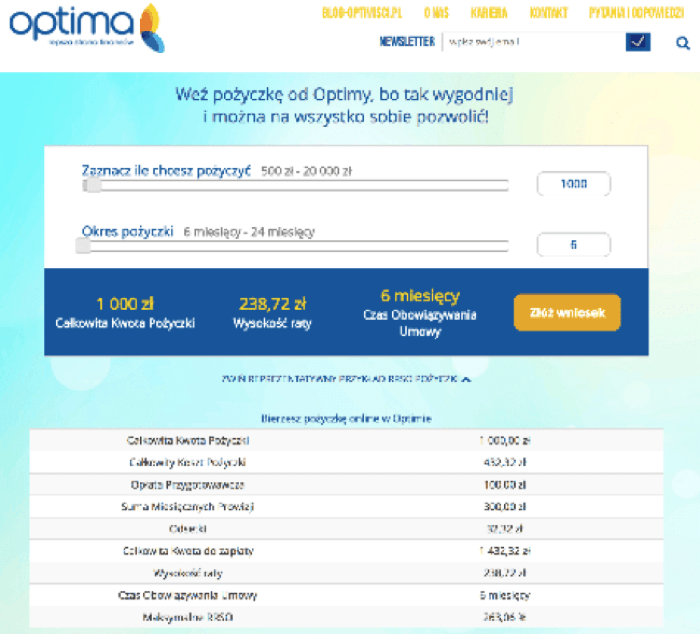The width and height of the screenshot is (700, 634).
Task: Select the 238,72 zł installment amount
Action: [272, 304]
